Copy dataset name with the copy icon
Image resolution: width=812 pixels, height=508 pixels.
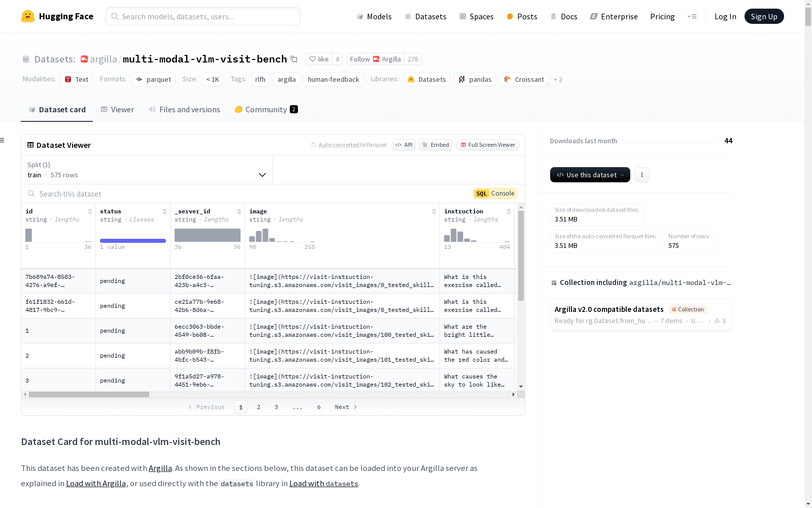tap(294, 59)
